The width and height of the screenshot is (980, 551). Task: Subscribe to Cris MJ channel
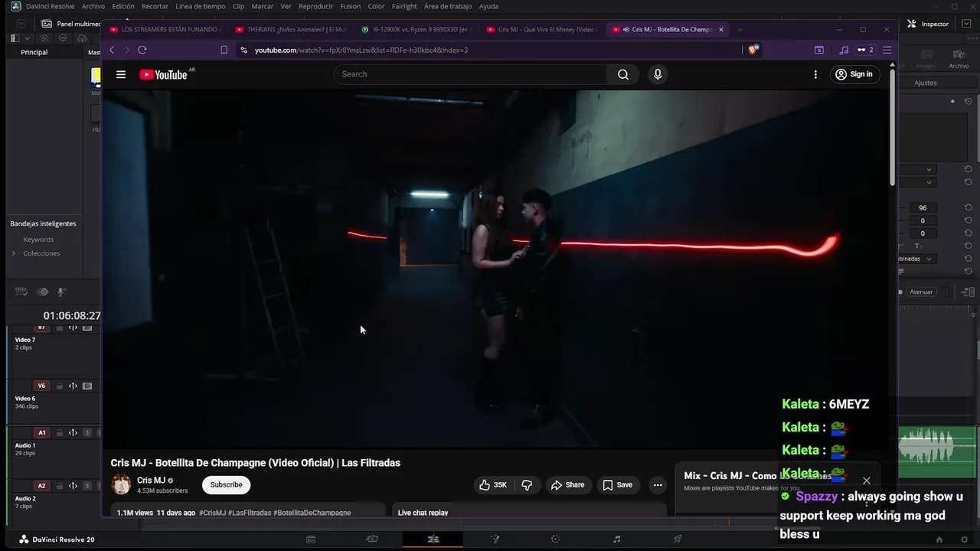226,484
